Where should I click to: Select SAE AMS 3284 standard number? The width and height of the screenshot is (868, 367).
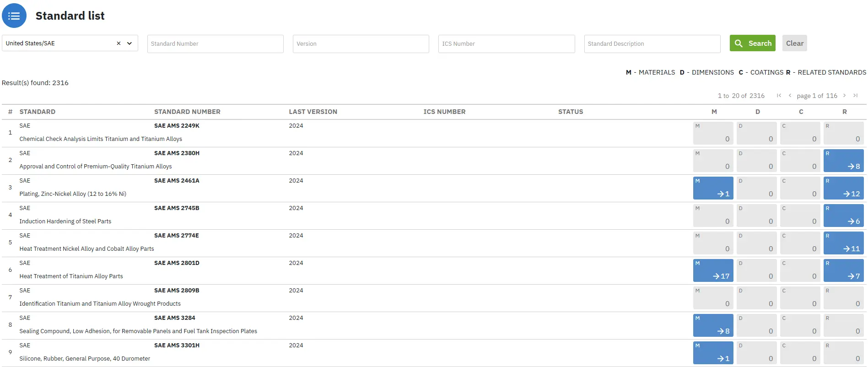[x=174, y=318]
